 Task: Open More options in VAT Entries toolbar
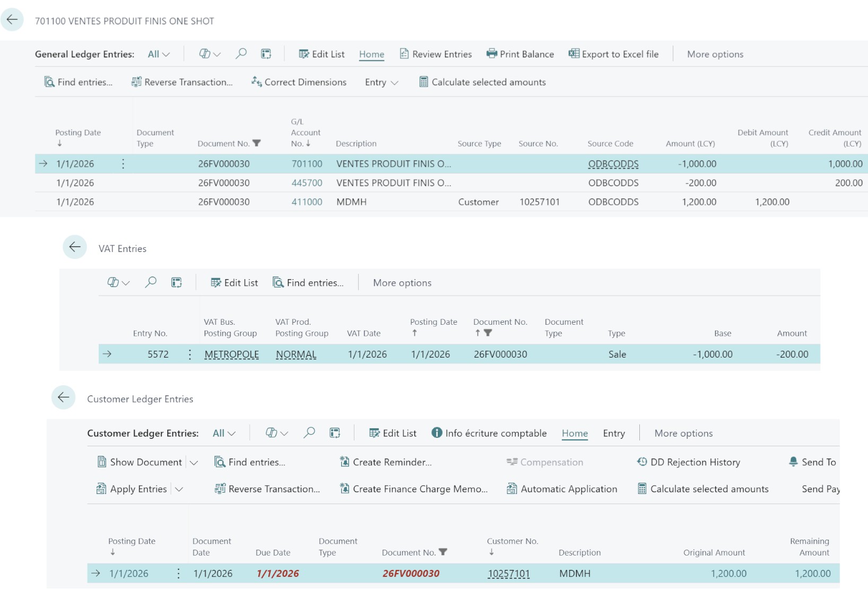[402, 283]
